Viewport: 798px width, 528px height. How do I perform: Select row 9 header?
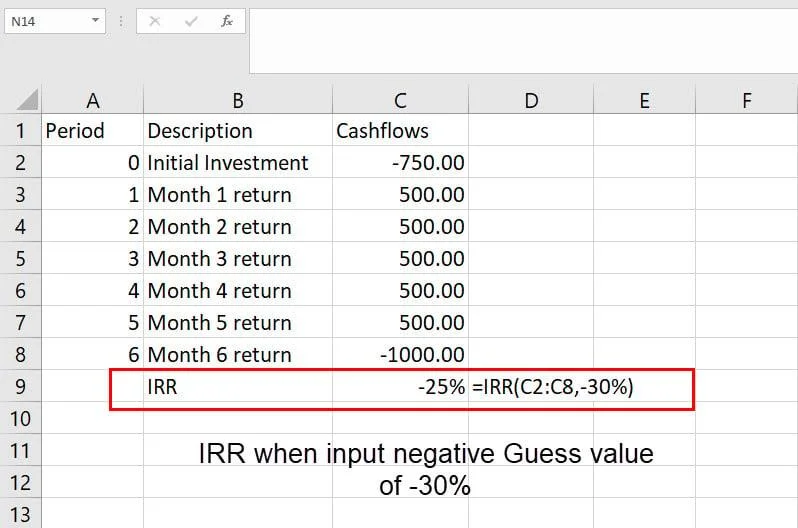point(20,386)
